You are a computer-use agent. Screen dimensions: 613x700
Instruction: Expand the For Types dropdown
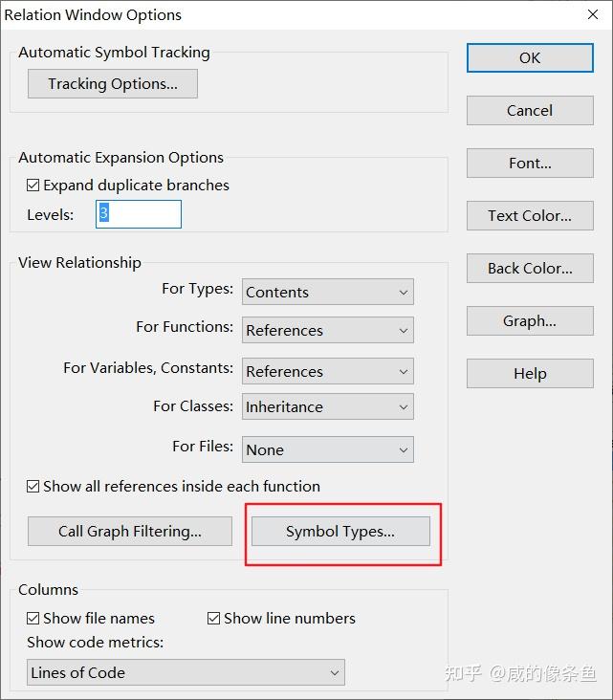pos(327,292)
